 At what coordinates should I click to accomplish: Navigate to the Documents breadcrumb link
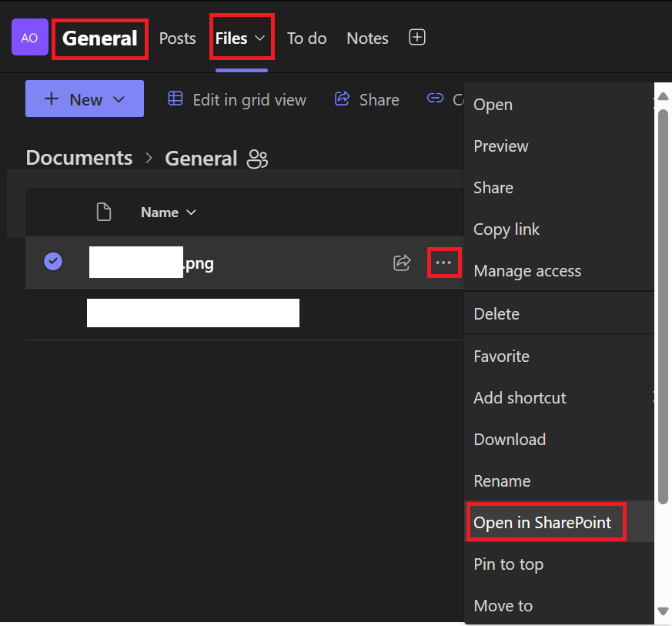coord(79,159)
